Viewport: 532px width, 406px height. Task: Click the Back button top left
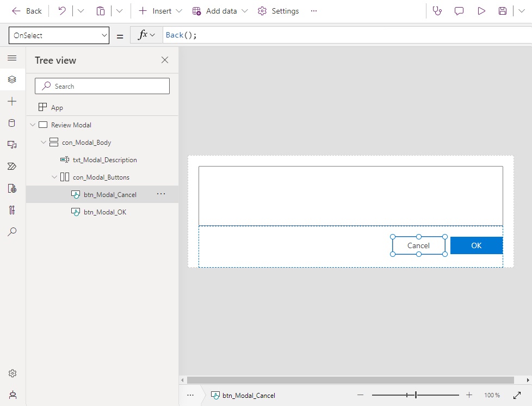click(26, 11)
